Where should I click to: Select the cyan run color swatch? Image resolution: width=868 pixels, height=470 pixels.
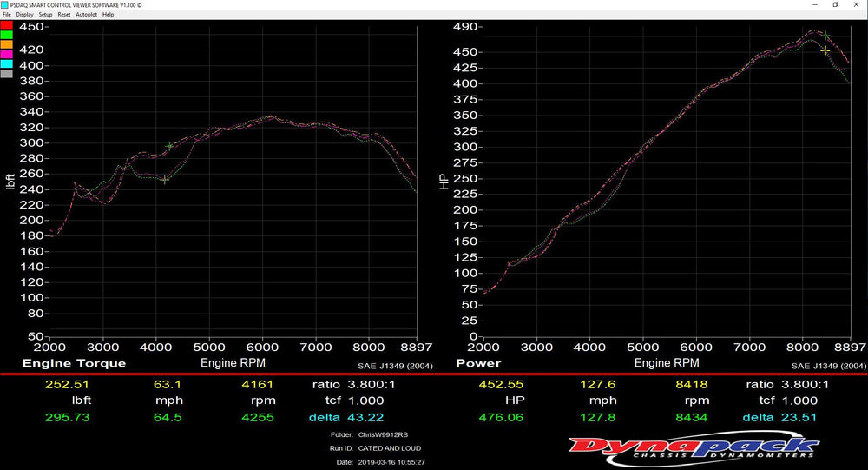(x=6, y=64)
